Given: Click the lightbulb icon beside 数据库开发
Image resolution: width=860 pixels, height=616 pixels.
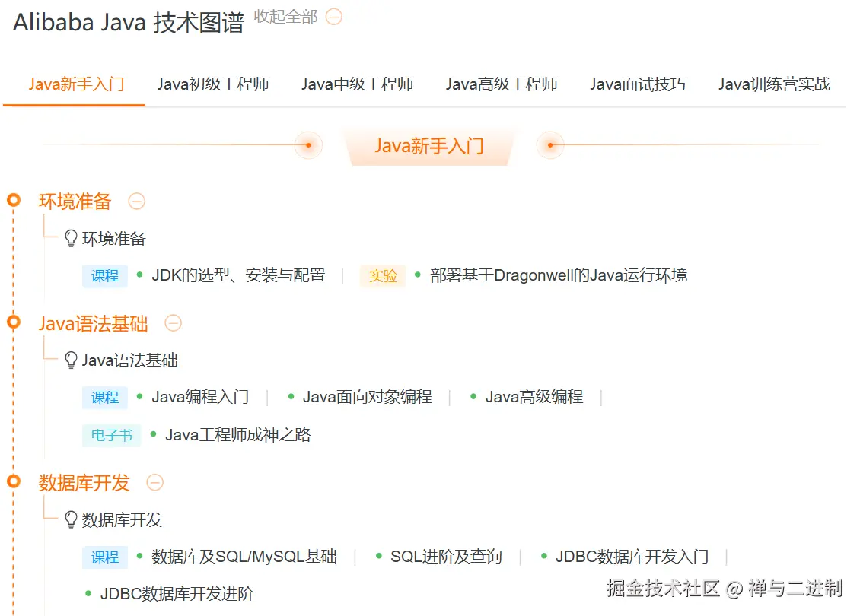Looking at the screenshot, I should [70, 521].
